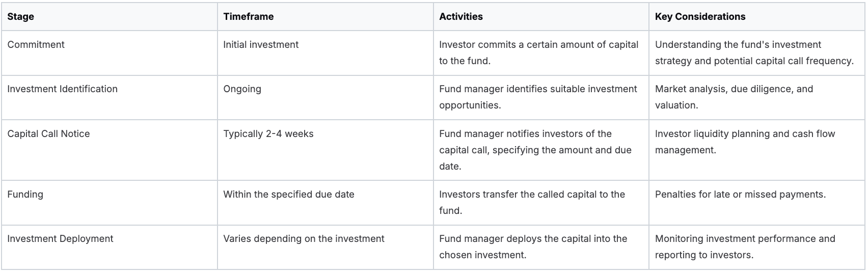Viewport: 868px width, 272px height.
Task: Click the Market analysis, due diligence cell
Action: click(x=734, y=97)
